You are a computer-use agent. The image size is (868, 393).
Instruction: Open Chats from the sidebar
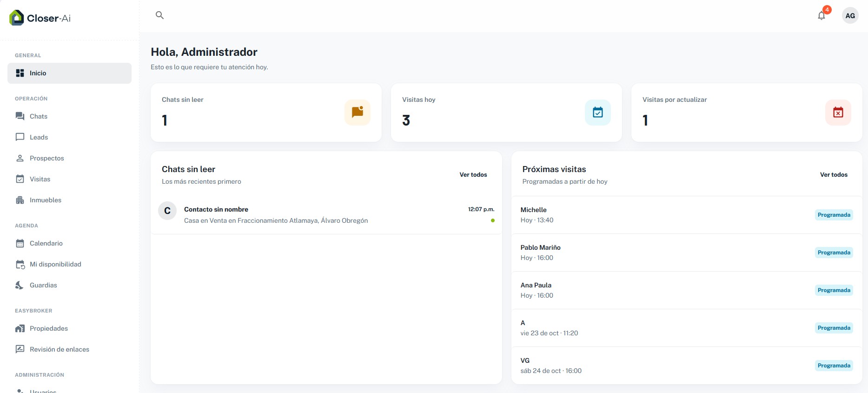[69, 116]
